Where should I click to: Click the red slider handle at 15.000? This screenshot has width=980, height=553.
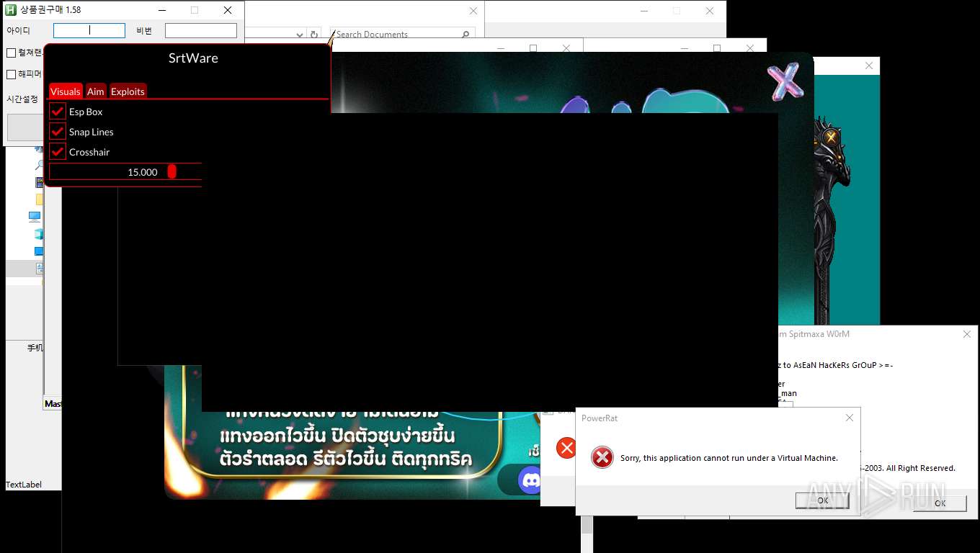(171, 171)
